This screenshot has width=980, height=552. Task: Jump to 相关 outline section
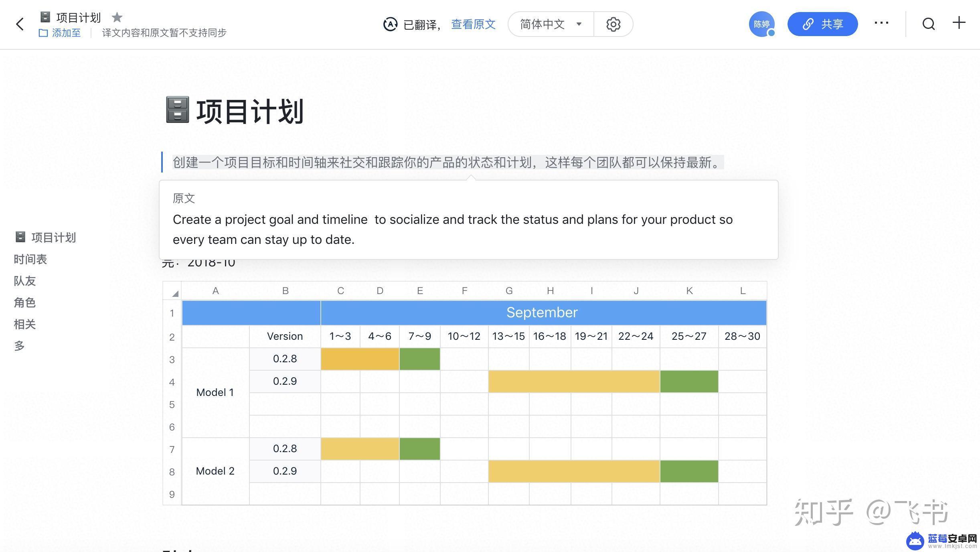(25, 324)
